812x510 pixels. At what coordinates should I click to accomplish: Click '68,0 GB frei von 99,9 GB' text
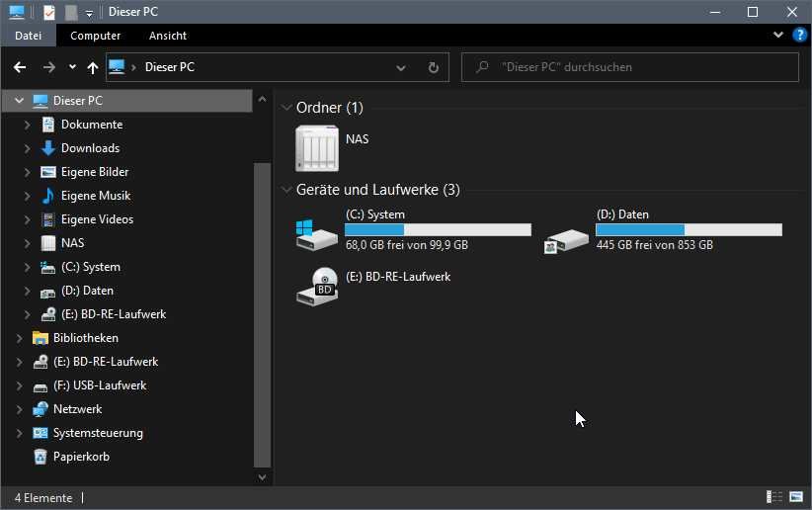[407, 245]
